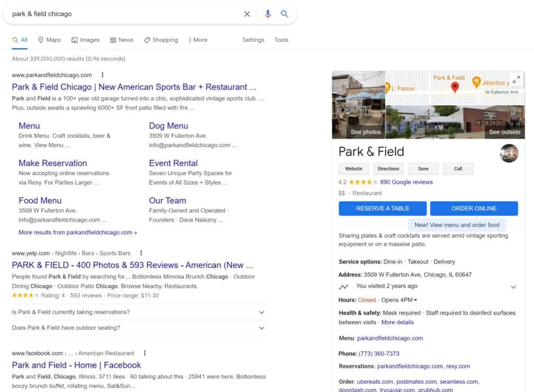Open the Shopping tab
This screenshot has width=534, height=392.
[161, 40]
